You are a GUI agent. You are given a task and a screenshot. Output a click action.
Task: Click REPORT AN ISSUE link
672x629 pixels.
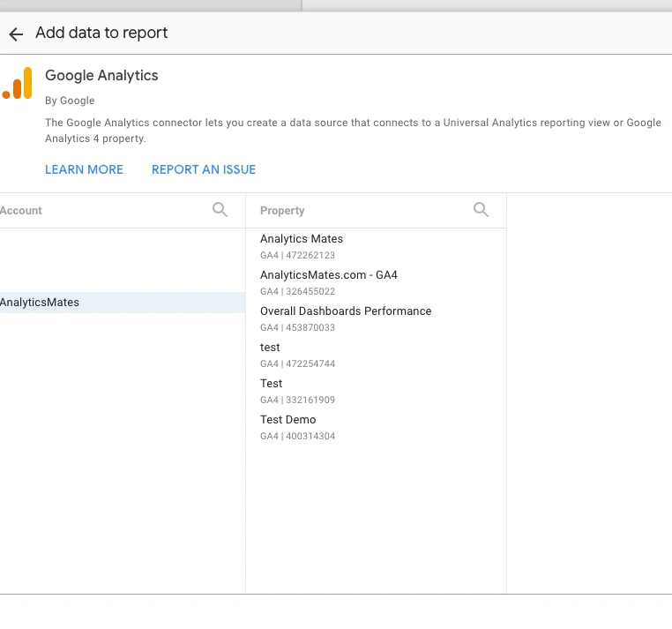[204, 169]
